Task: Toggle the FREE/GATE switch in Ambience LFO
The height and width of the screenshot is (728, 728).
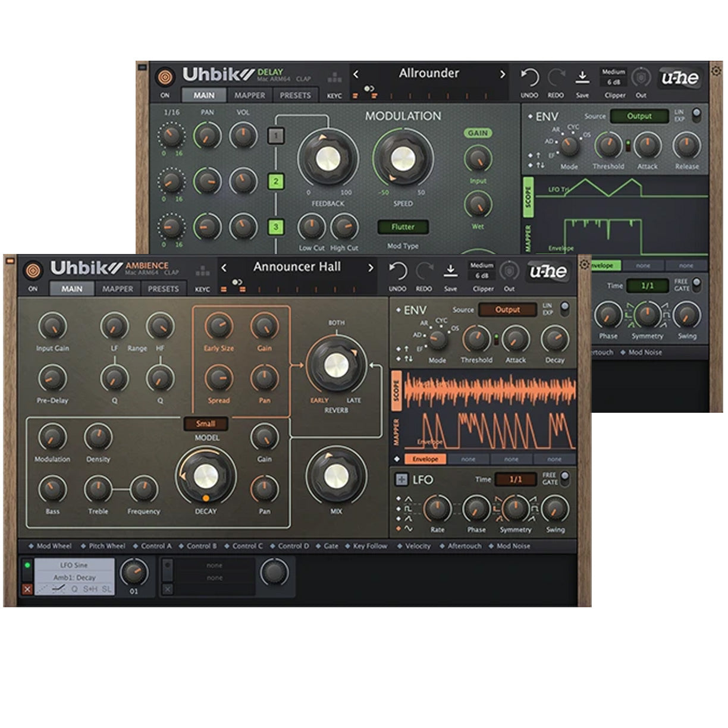Action: click(x=564, y=478)
